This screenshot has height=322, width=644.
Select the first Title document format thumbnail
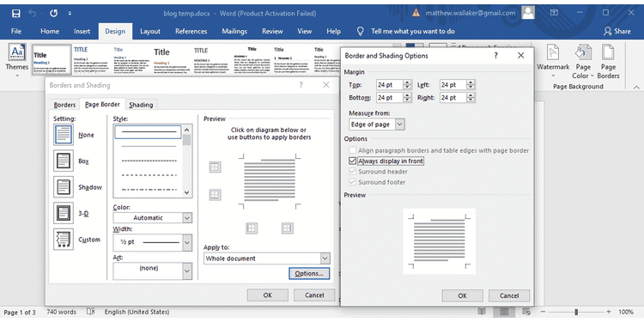[x=52, y=60]
